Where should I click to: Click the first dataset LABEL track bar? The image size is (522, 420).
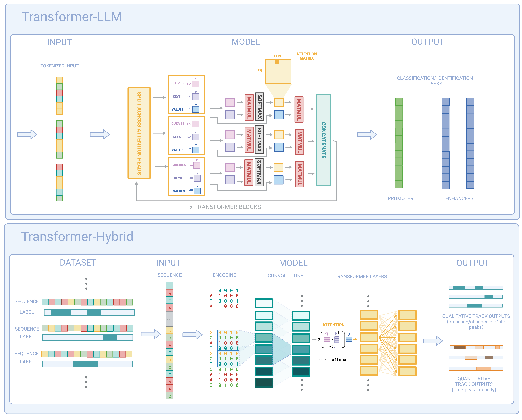pos(89,312)
